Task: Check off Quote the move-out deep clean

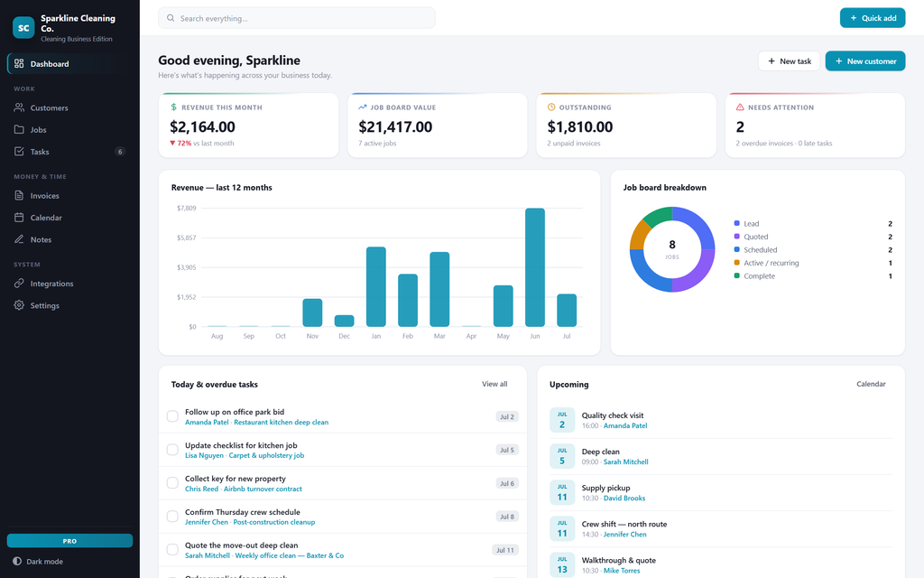Action: pos(172,550)
